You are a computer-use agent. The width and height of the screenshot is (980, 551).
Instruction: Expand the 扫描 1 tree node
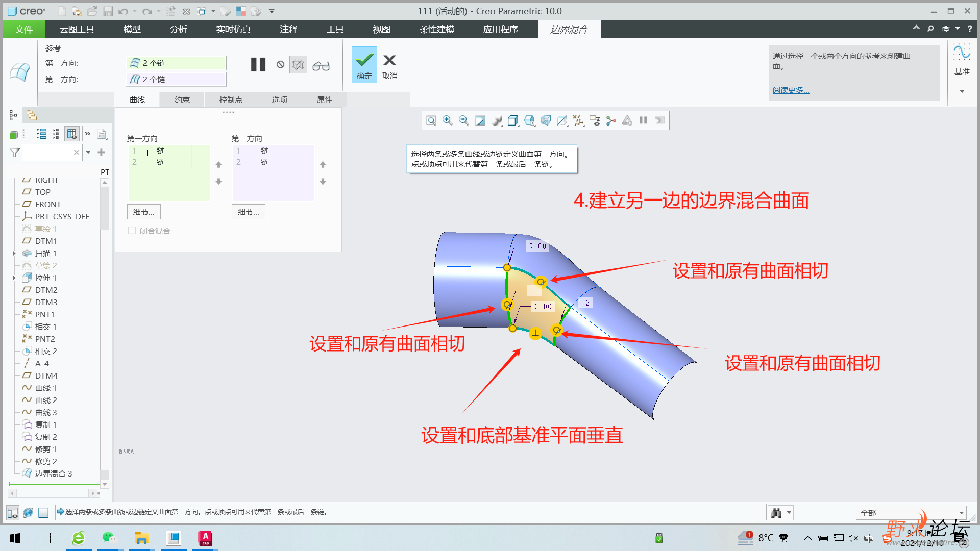(x=14, y=253)
